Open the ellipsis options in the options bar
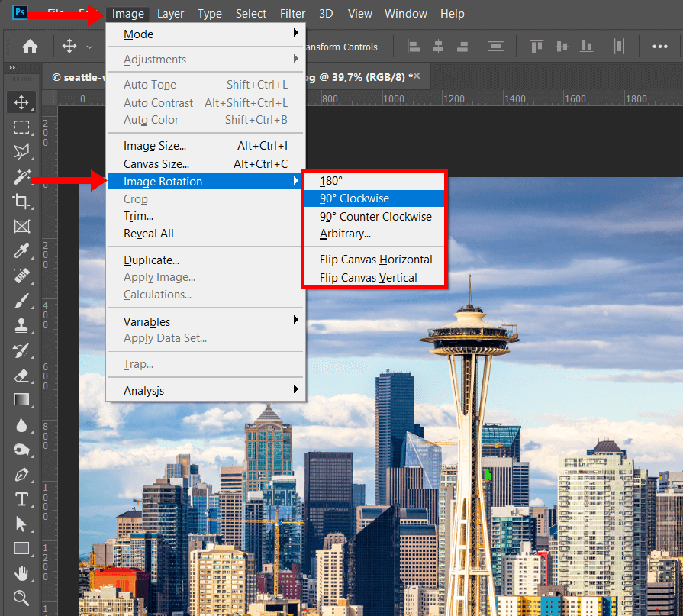The height and width of the screenshot is (616, 683). click(x=660, y=46)
